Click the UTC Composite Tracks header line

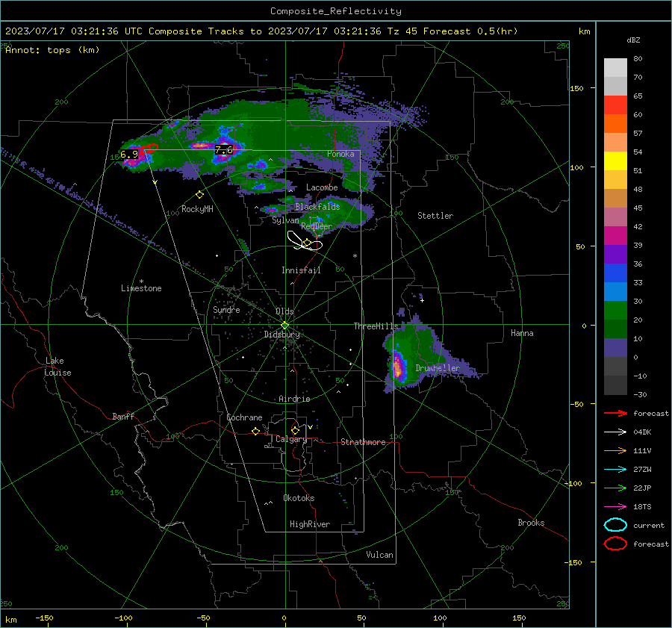coord(261,31)
